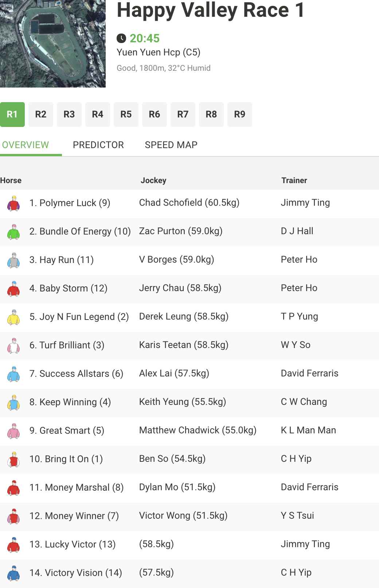Click the active R1 race button

[x=12, y=115]
